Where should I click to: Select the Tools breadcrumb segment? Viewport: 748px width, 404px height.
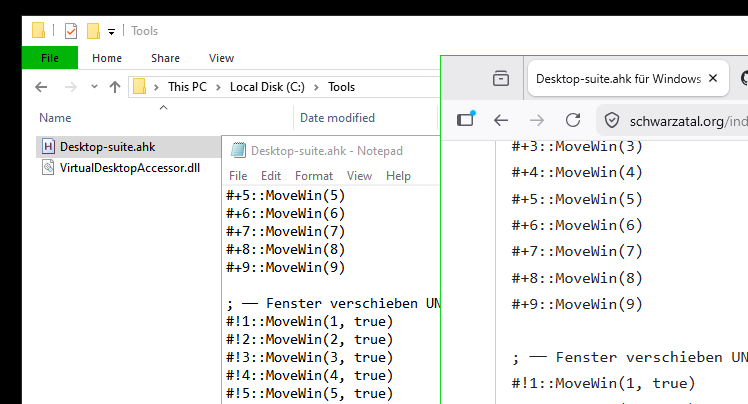pyautogui.click(x=341, y=87)
